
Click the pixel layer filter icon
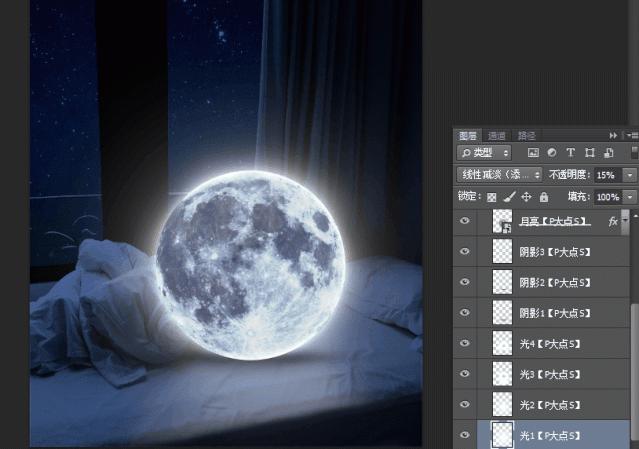pyautogui.click(x=533, y=153)
